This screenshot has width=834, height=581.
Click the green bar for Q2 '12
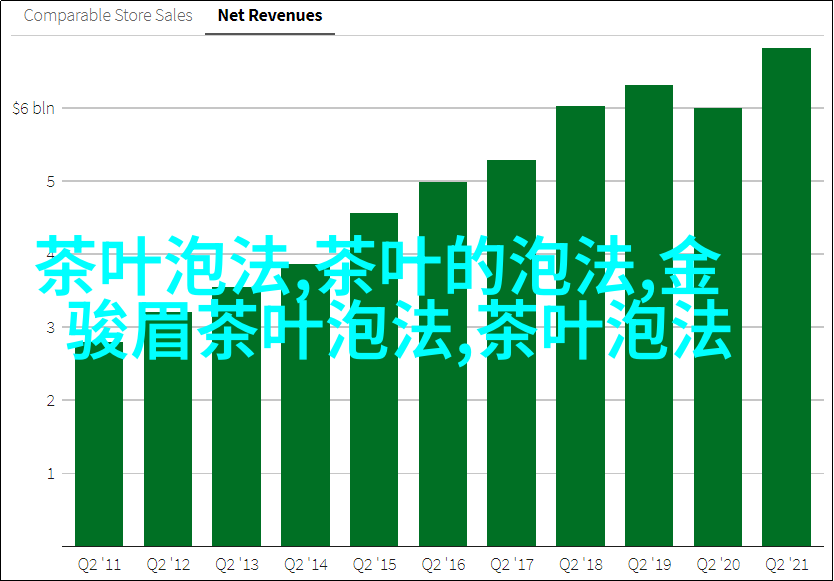(168, 450)
